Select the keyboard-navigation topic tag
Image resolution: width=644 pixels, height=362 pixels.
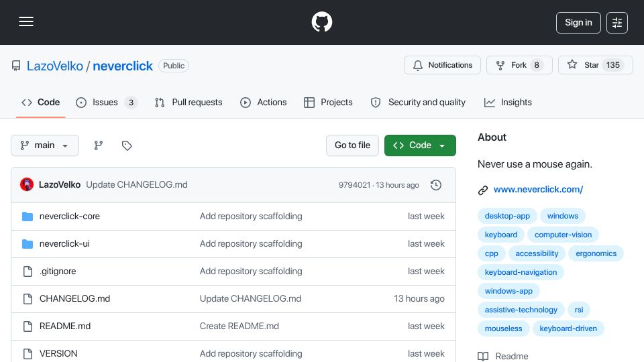pos(521,272)
